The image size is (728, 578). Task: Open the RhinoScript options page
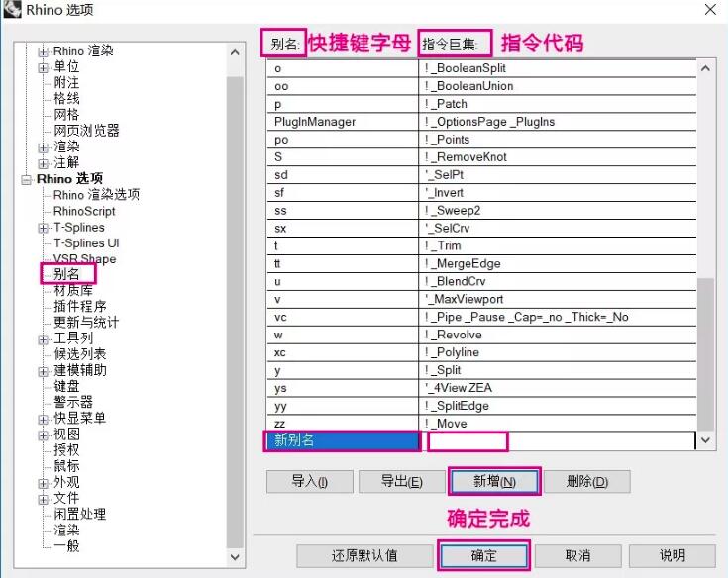[x=84, y=211]
